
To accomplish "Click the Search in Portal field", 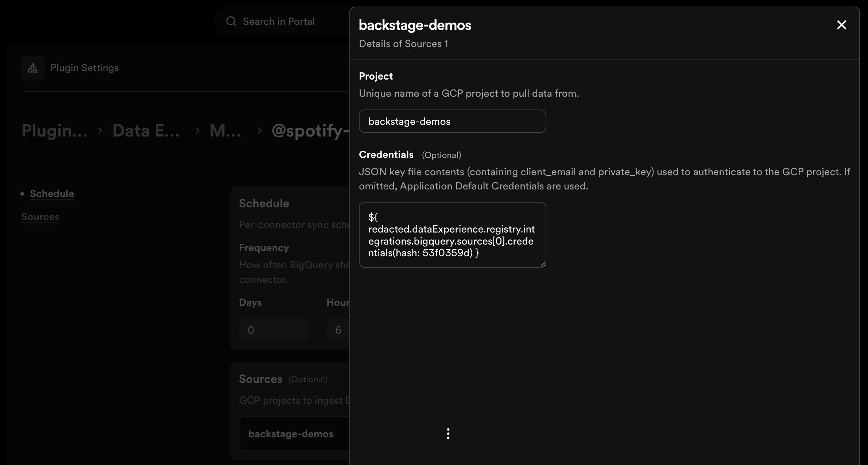I will click(x=283, y=21).
